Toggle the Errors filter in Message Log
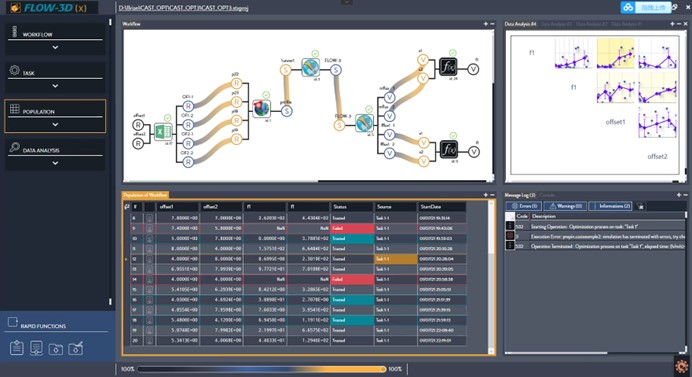The image size is (692, 377). (x=524, y=206)
